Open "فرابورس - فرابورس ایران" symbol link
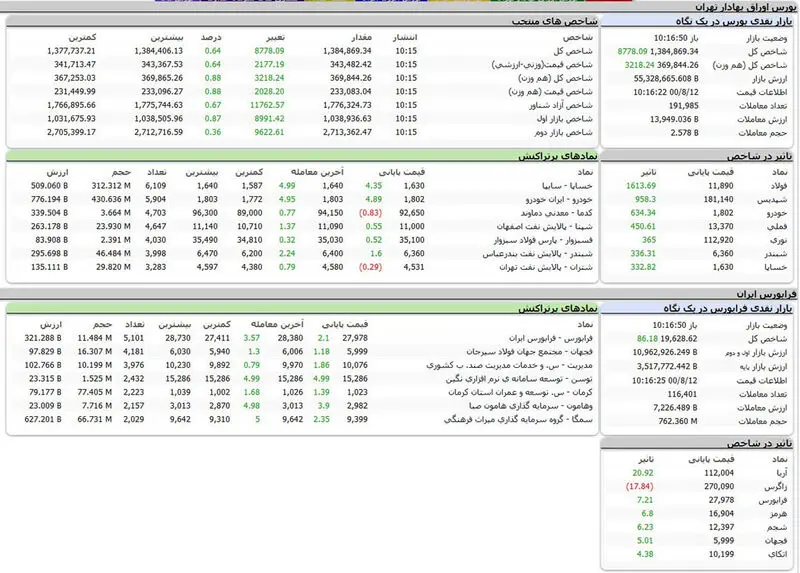Screen dimensions: 800x573 (551, 338)
